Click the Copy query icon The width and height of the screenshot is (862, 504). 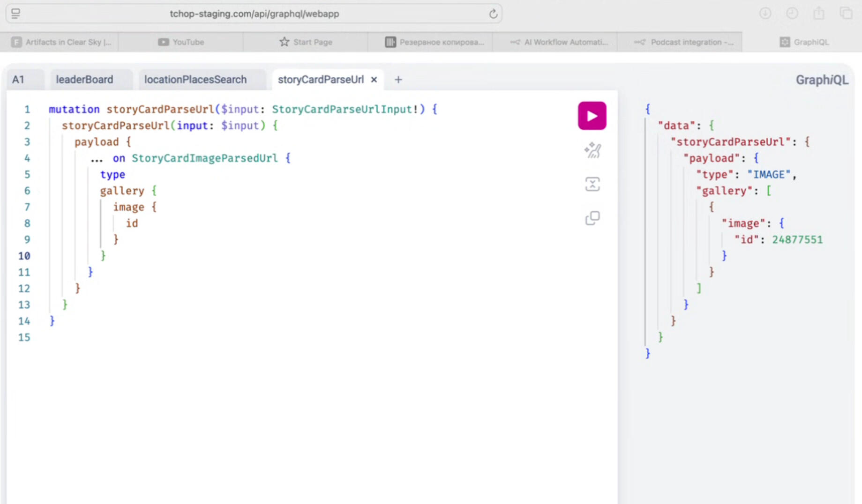[x=592, y=218]
